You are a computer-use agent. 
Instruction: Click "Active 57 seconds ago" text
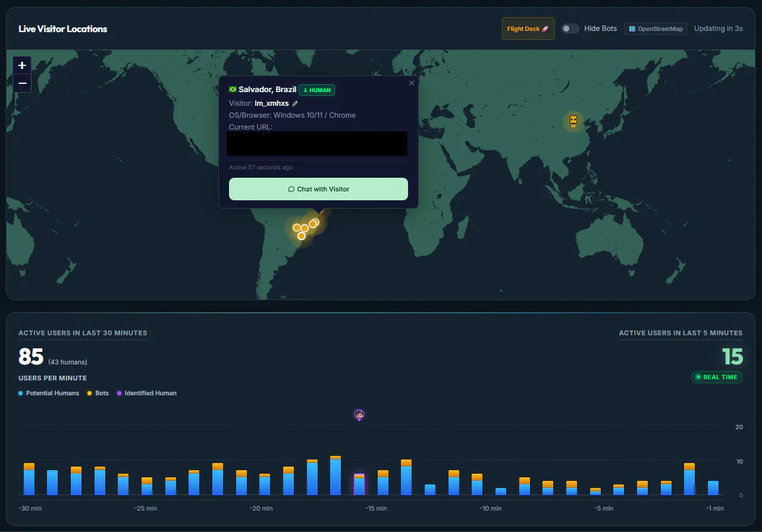[261, 168]
